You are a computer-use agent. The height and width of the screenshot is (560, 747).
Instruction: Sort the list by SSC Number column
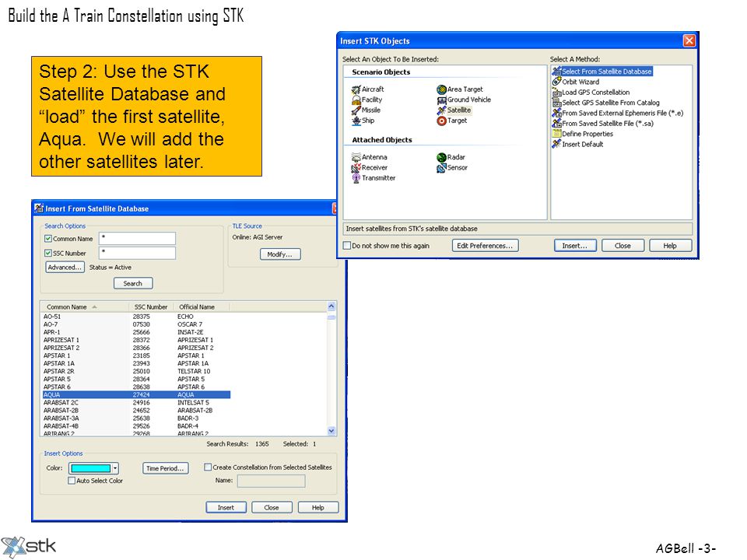click(151, 307)
